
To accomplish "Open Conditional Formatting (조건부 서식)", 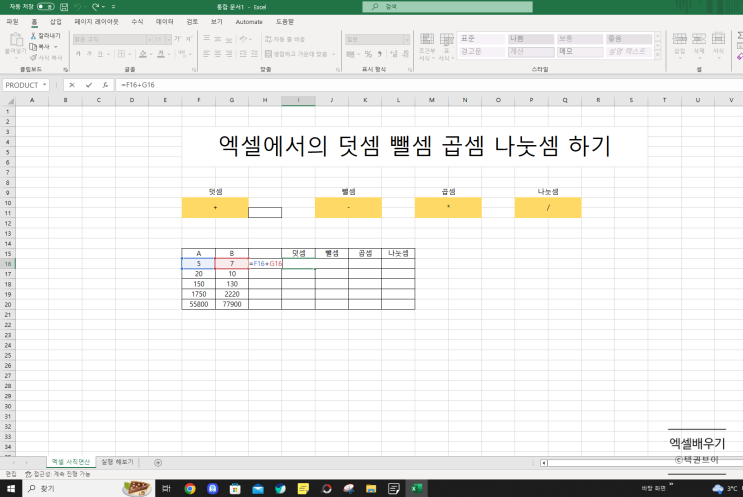I will click(x=427, y=47).
